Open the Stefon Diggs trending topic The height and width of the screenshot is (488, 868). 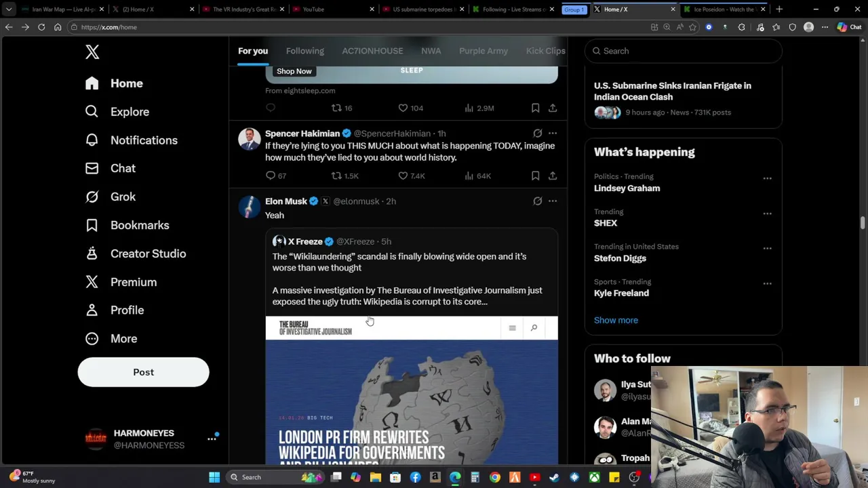pos(620,258)
